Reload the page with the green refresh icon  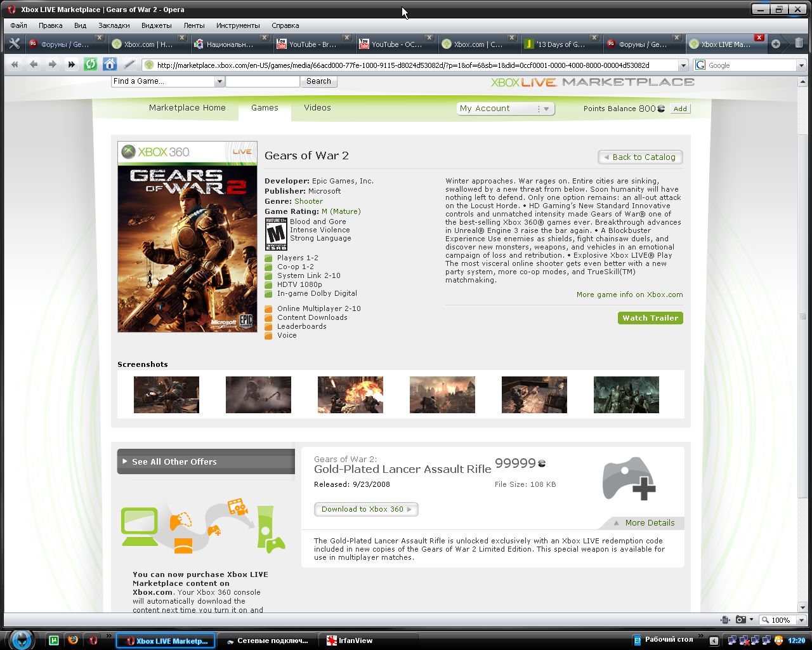[x=91, y=64]
